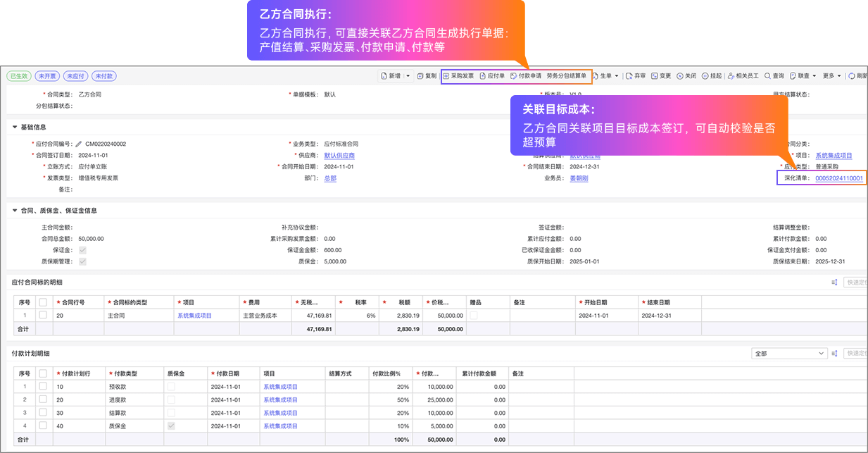Toggle the 保证金 checkbox

[x=83, y=250]
